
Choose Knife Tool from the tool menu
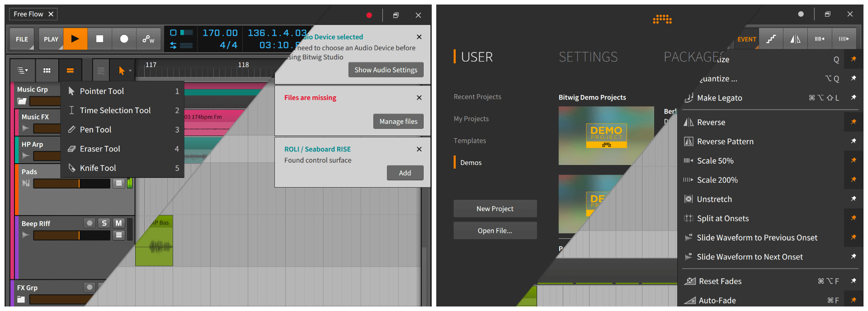(98, 168)
